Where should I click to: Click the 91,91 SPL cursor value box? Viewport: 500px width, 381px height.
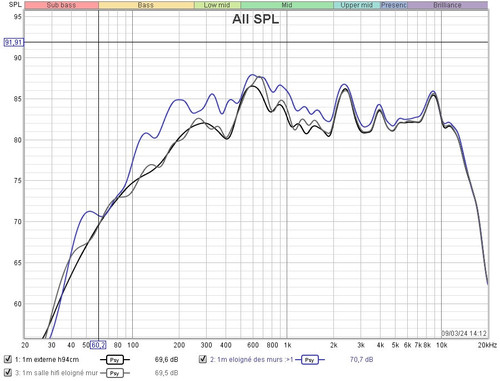14,42
